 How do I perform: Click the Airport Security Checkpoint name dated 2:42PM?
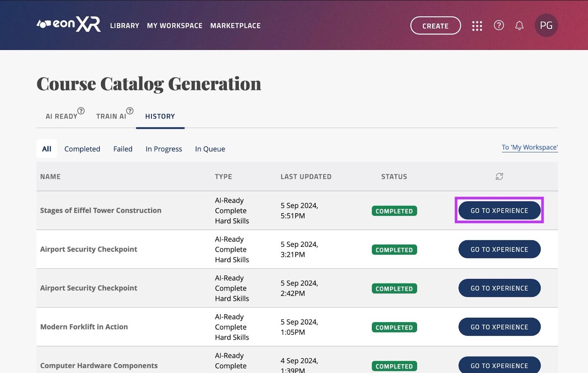pyautogui.click(x=89, y=288)
